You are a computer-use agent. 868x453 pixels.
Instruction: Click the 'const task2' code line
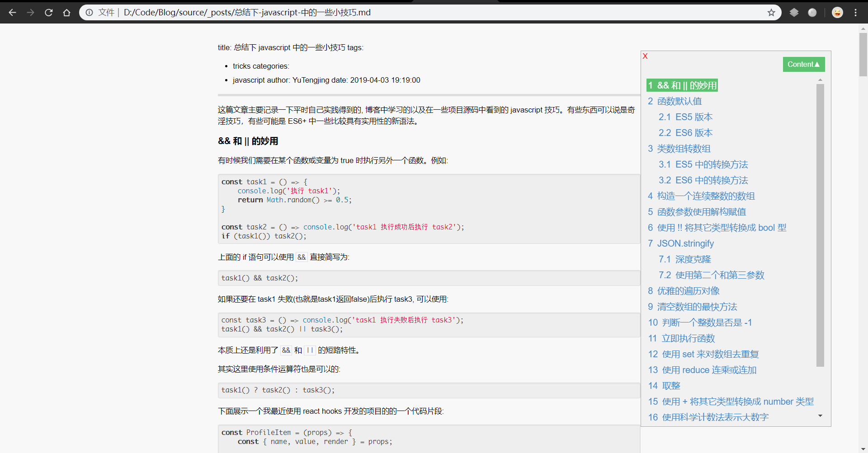point(343,227)
